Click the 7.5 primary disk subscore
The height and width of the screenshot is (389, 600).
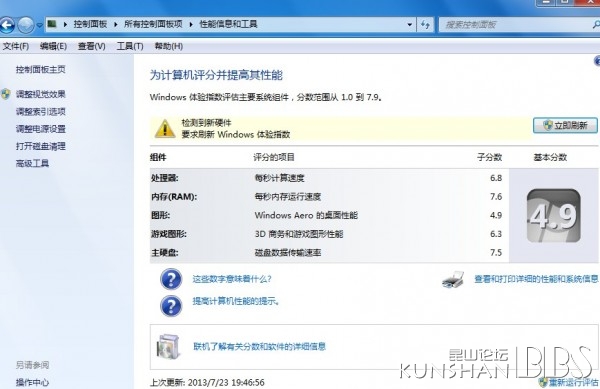point(496,253)
